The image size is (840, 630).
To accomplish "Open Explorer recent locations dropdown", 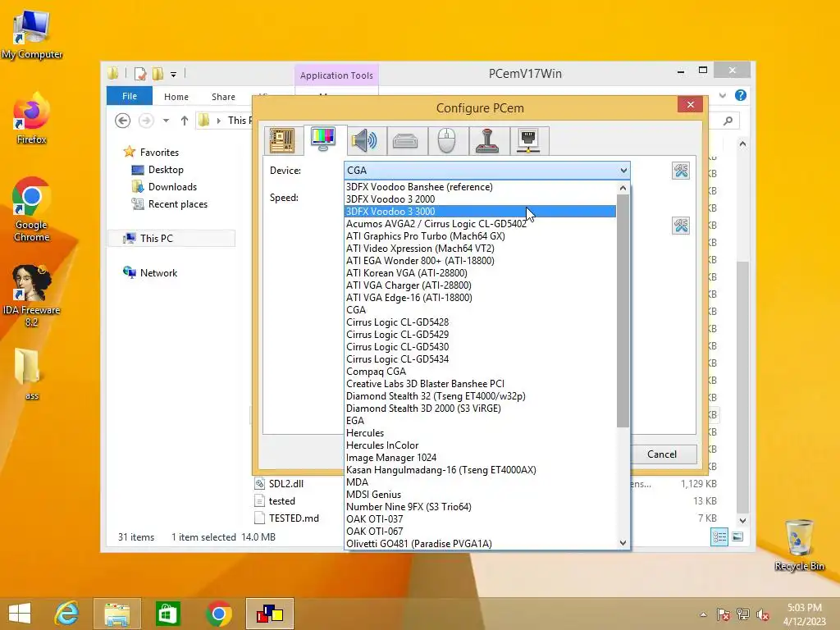I will 166,121.
